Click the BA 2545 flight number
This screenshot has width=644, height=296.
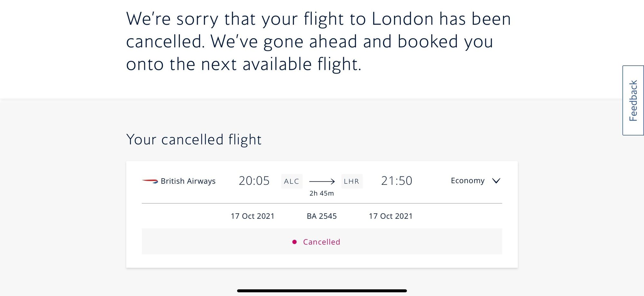coord(322,216)
